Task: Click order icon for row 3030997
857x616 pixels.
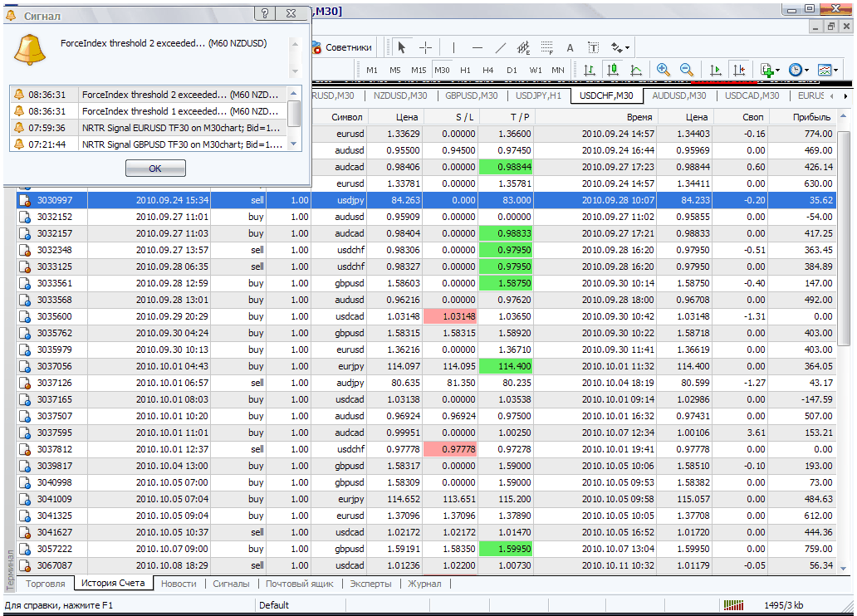Action: (25, 201)
